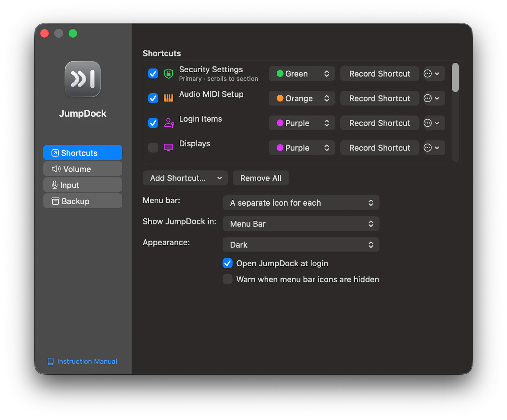This screenshot has height=420, width=507.
Task: Switch to the Volume sidebar tab
Action: coord(83,169)
